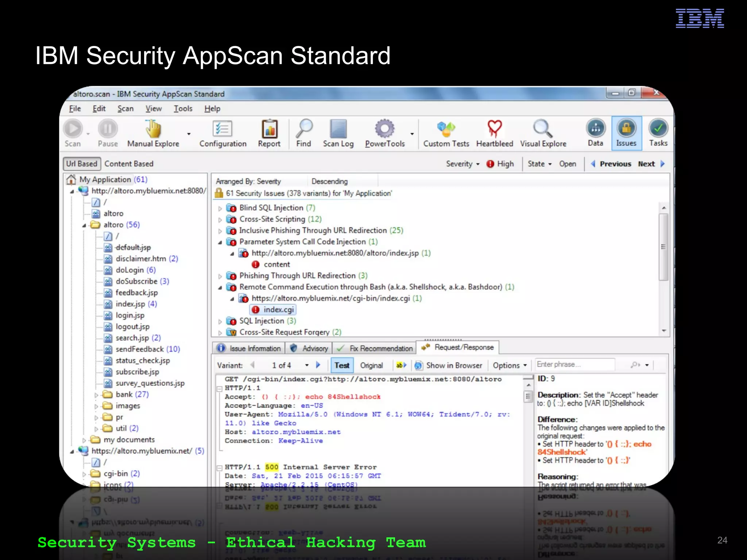Click the Descending sort header

[329, 181]
